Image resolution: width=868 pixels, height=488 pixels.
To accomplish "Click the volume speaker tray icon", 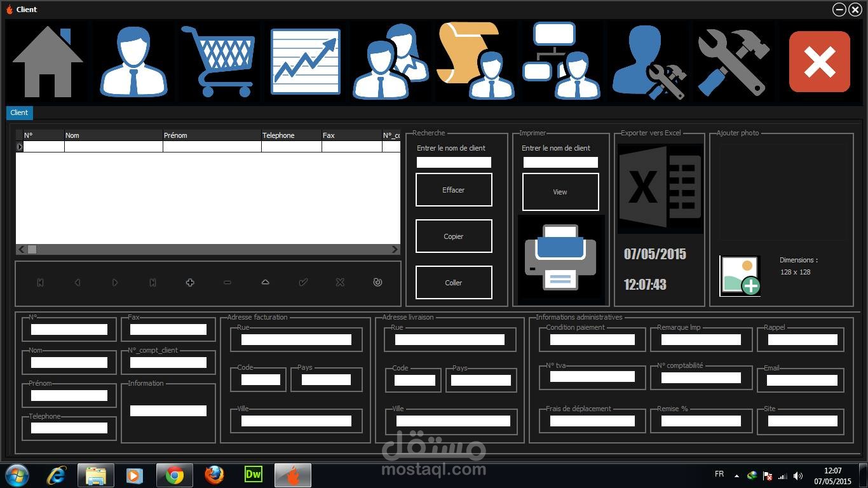I will [x=797, y=475].
